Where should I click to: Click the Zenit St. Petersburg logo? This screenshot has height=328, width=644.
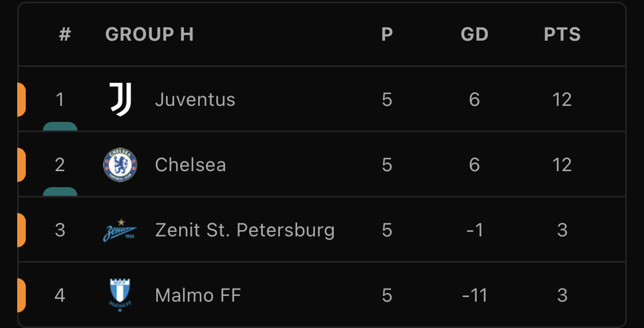click(x=120, y=230)
